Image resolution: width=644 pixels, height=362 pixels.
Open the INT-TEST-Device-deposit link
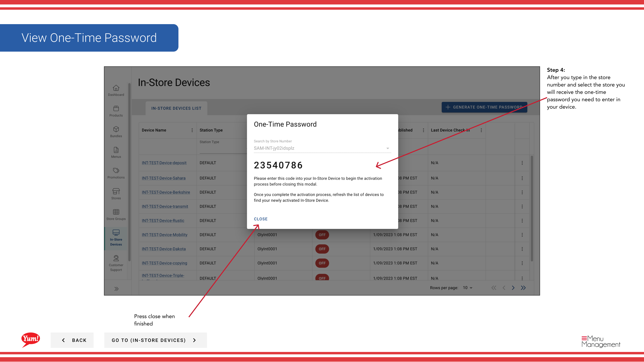164,163
